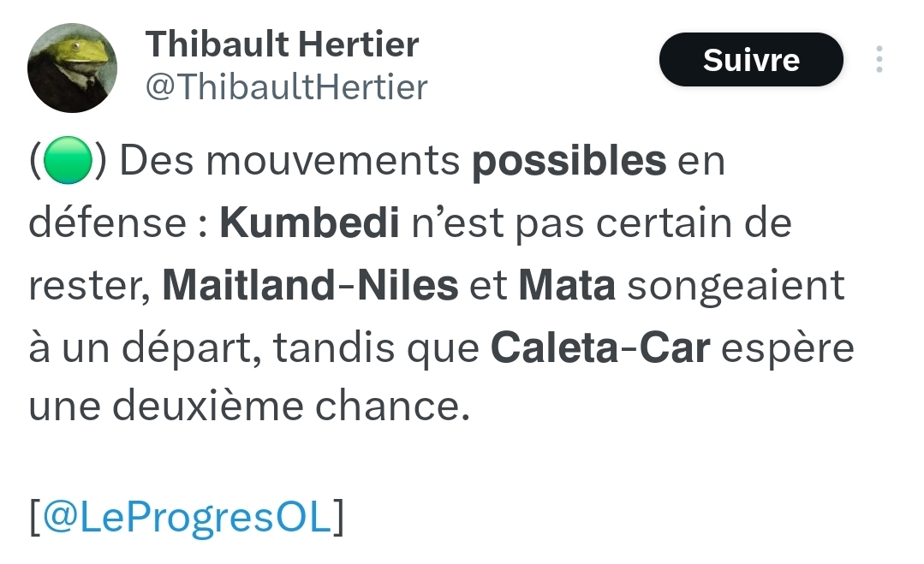This screenshot has height=564, width=924.
Task: Click the word songeaient
Action: [x=736, y=287]
